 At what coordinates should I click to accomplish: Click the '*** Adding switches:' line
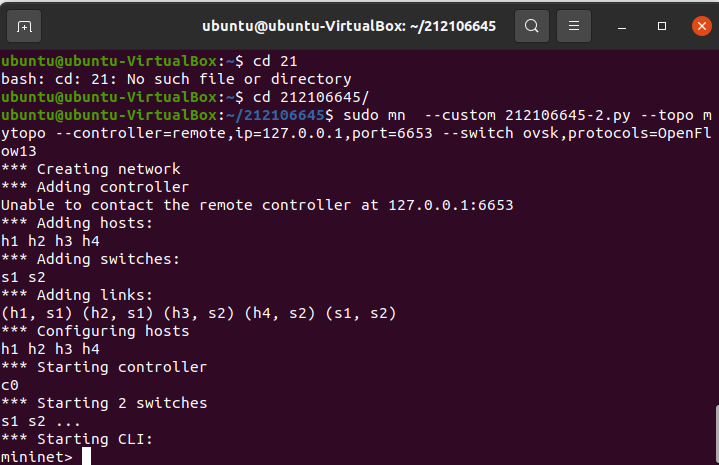click(90, 259)
